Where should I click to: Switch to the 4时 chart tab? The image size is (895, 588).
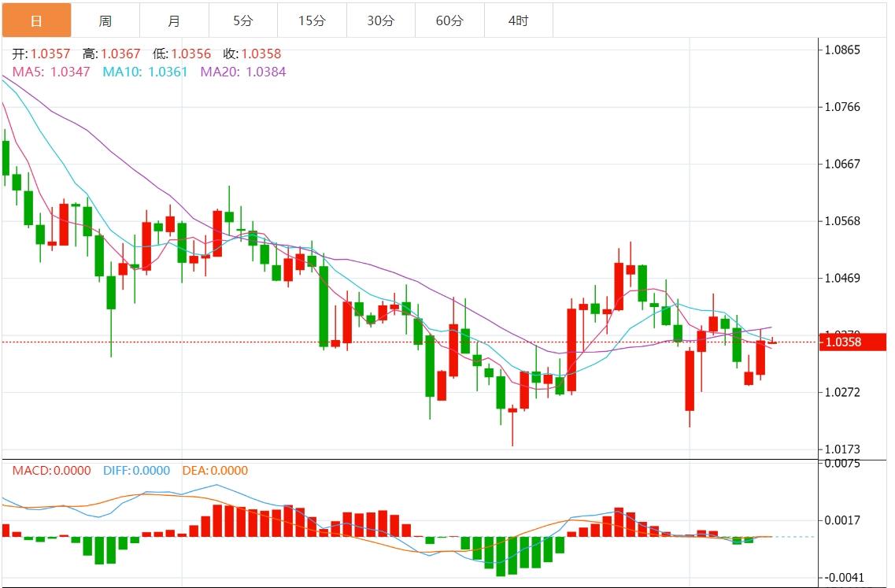click(x=519, y=20)
